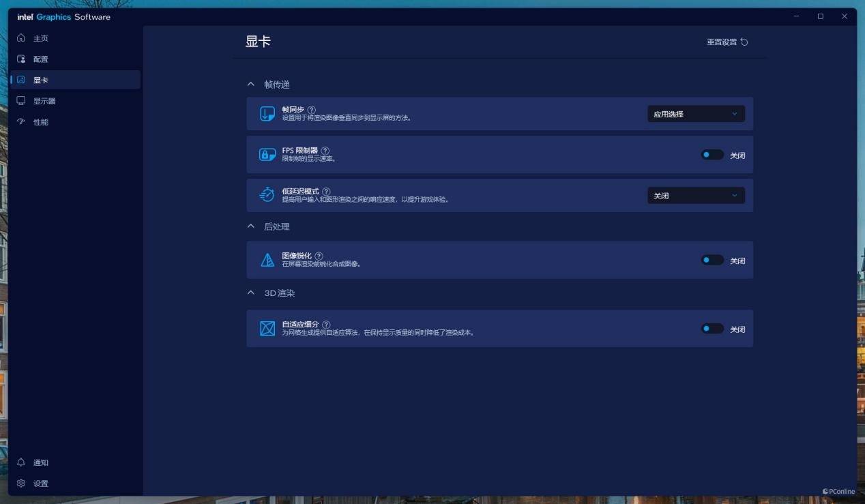
Task: Click the 在屏幕渲染前锐化合成图像 description text
Action: (x=321, y=264)
